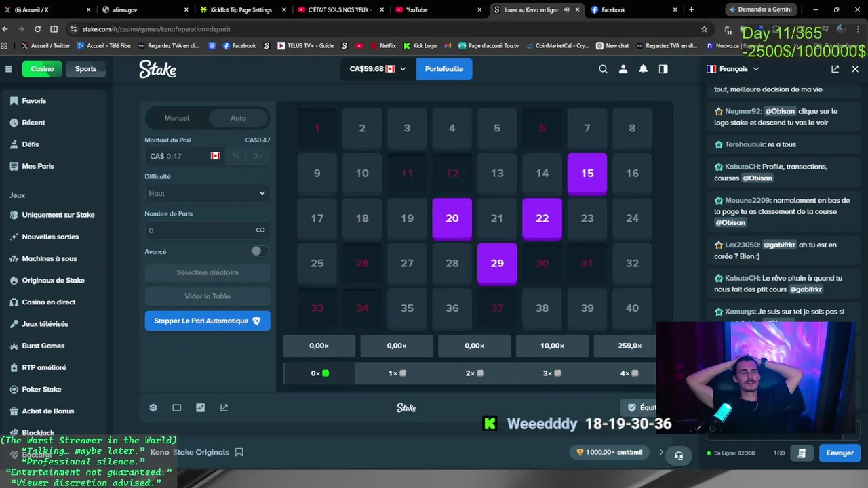Select Keno number 19

[x=407, y=218]
